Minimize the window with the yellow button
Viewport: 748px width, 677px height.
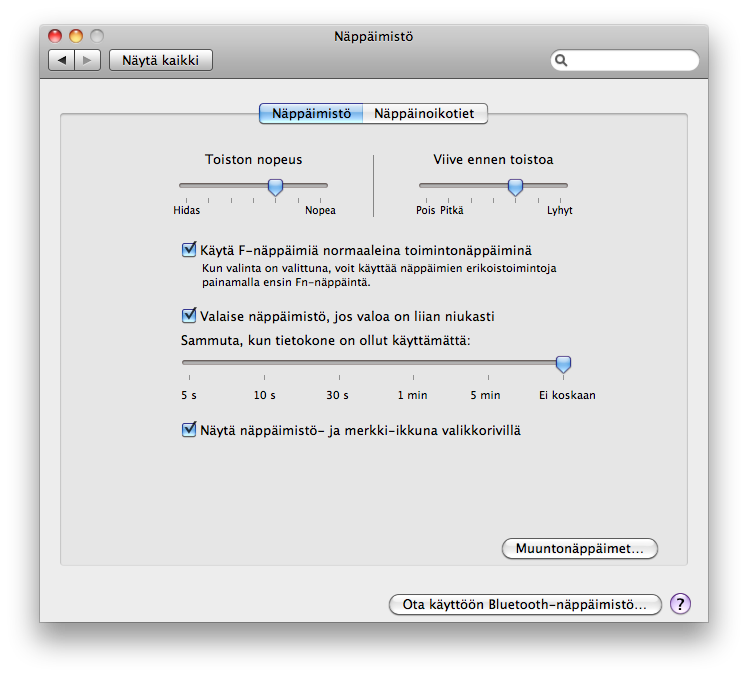[76, 36]
